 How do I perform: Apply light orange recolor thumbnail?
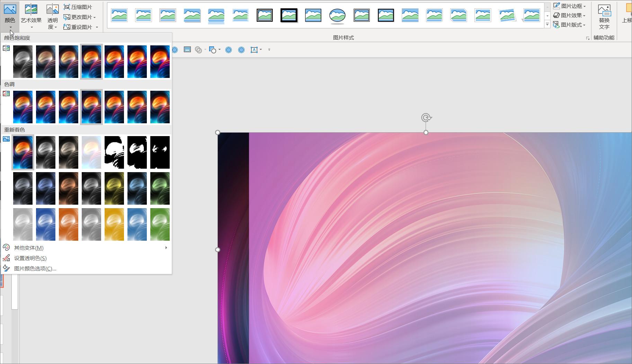[x=69, y=224]
